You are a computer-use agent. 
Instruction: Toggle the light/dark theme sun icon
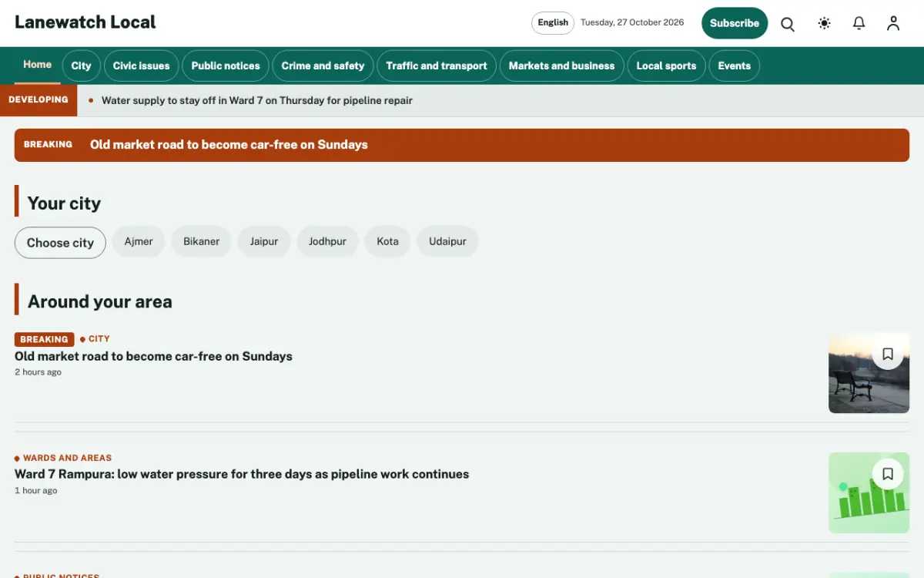[824, 23]
